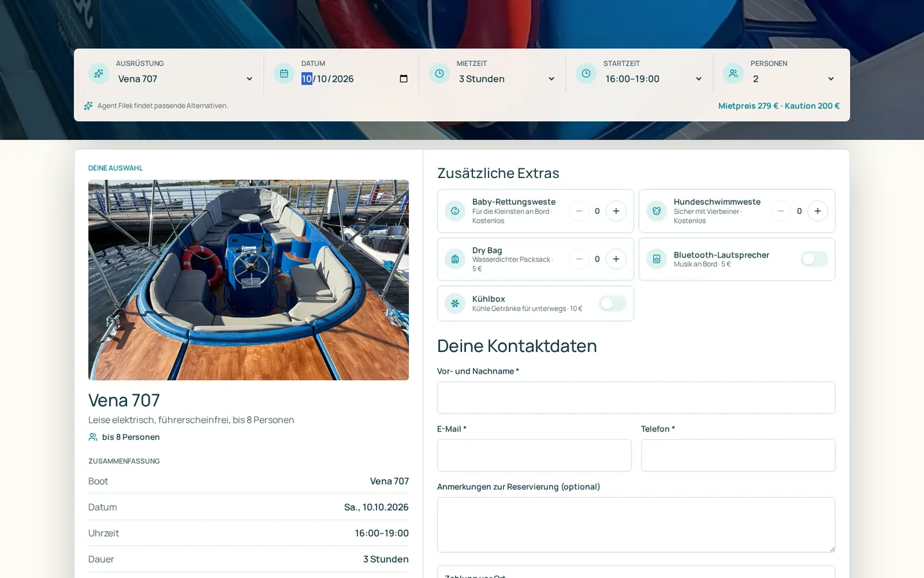Turn on the Kühlbox switch
Viewport: 924px width, 578px height.
tap(613, 303)
